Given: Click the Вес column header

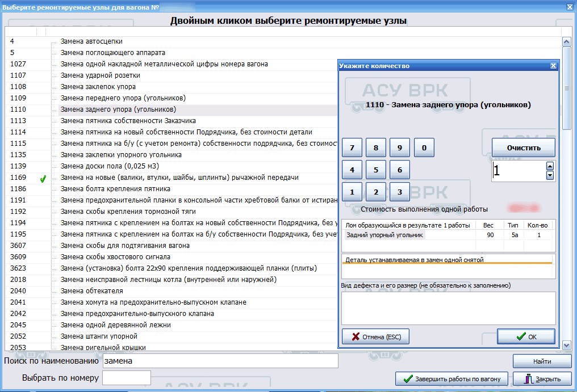Looking at the screenshot, I should pos(488,225).
